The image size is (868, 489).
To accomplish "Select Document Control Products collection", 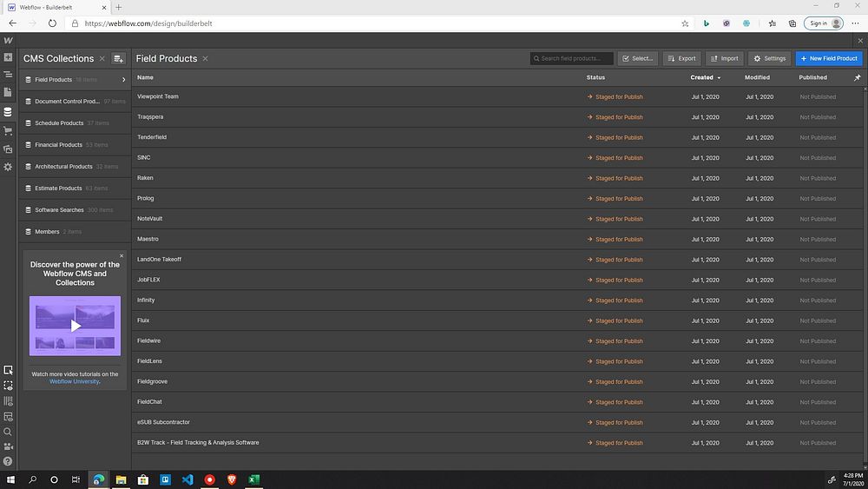I will 76,102.
